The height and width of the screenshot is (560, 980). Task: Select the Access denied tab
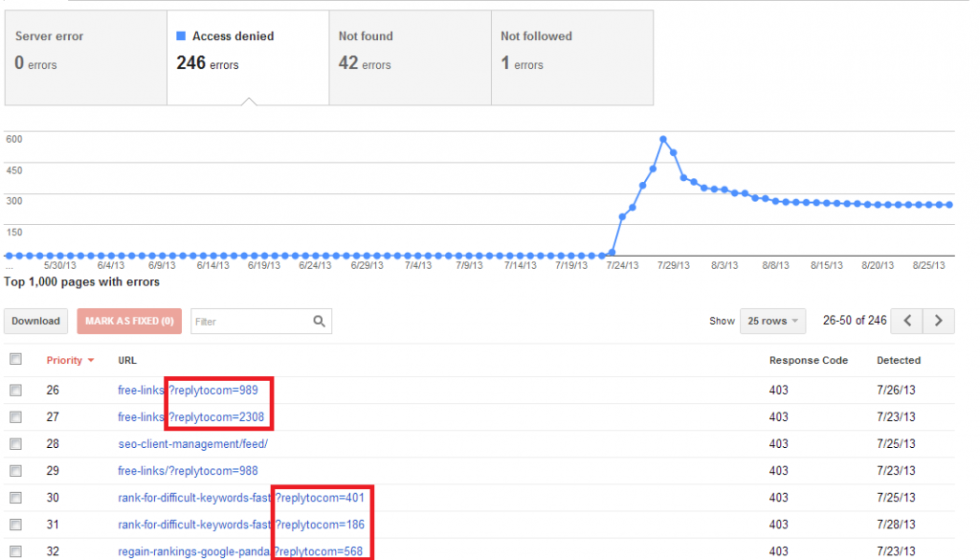point(248,57)
